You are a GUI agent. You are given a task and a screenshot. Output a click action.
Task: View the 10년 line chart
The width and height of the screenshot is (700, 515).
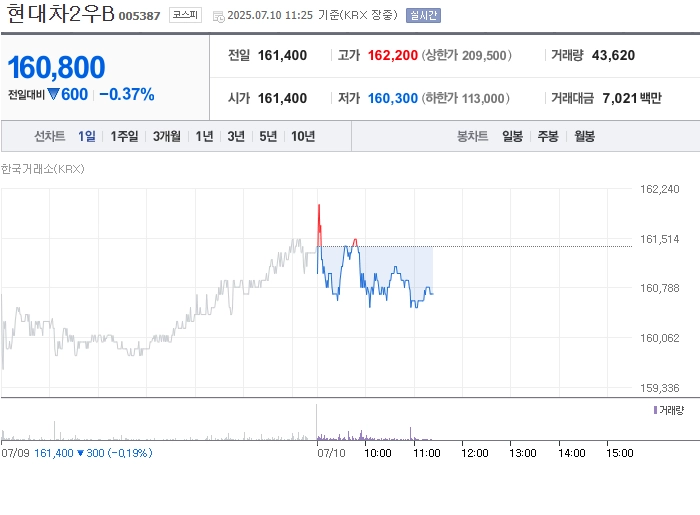coord(303,136)
